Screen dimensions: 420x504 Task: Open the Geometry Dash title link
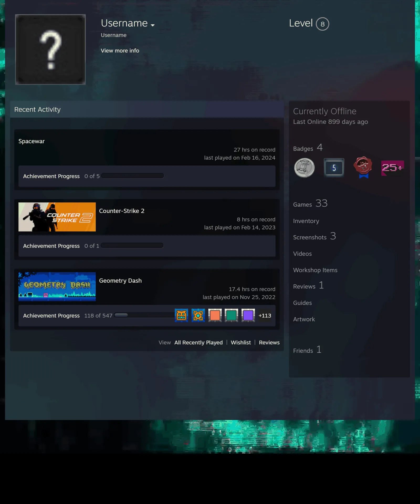coord(120,281)
